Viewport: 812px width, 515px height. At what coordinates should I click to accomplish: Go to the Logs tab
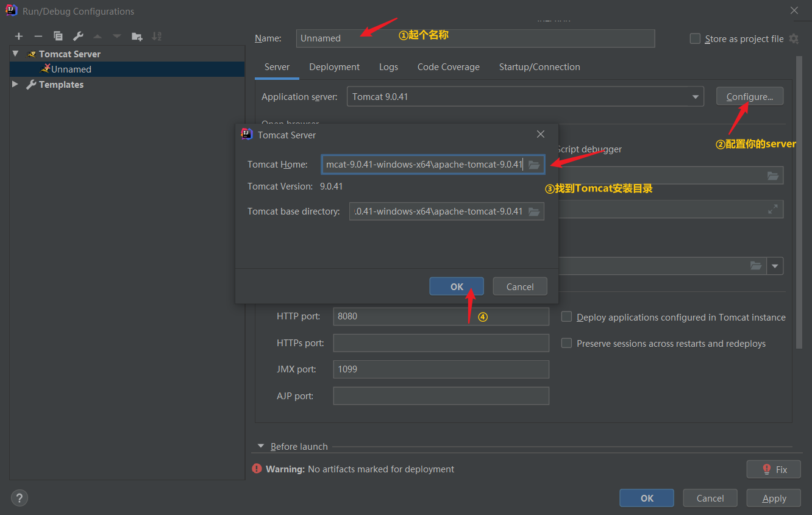(388, 67)
